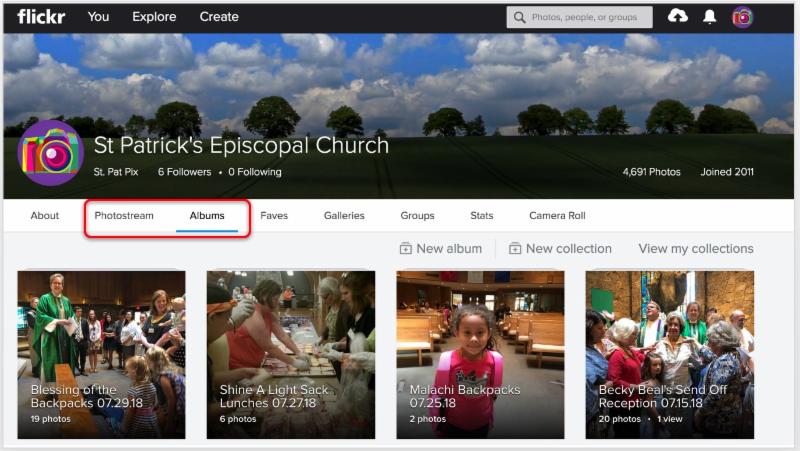This screenshot has height=451, width=800.
Task: Click the 20 photos label
Action: [x=619, y=419]
